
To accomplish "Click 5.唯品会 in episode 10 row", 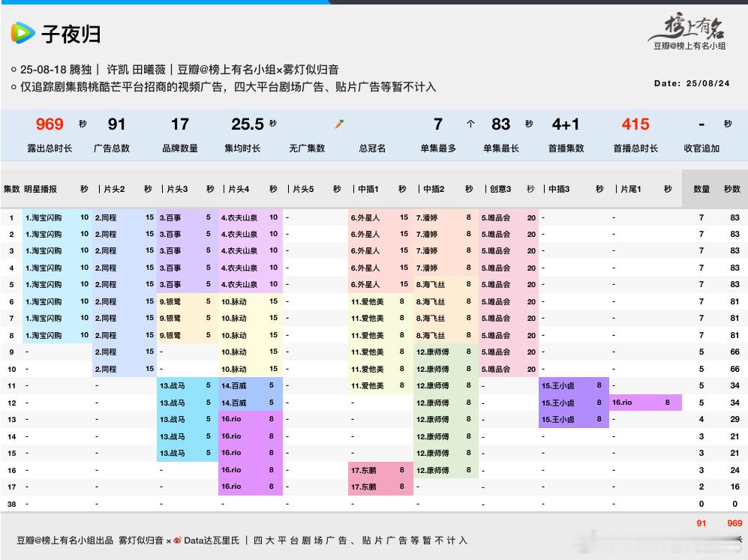I will 496,370.
